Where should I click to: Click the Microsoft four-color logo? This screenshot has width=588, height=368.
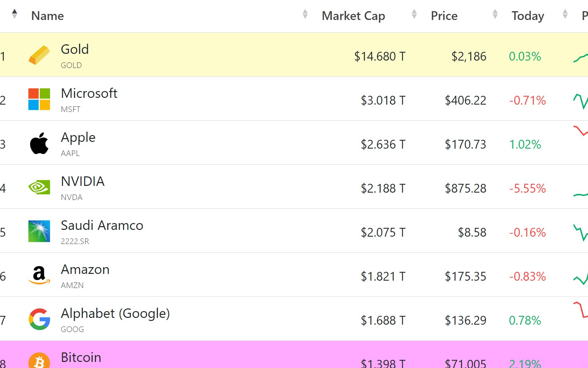(x=39, y=99)
